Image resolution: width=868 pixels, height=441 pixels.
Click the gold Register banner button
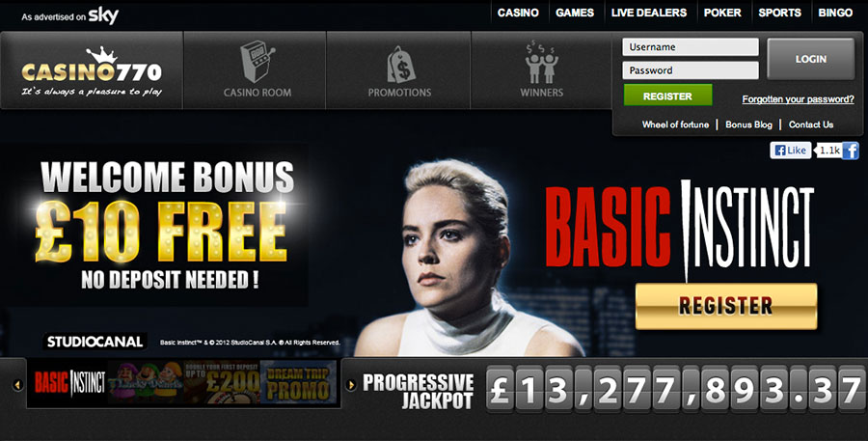(x=725, y=306)
